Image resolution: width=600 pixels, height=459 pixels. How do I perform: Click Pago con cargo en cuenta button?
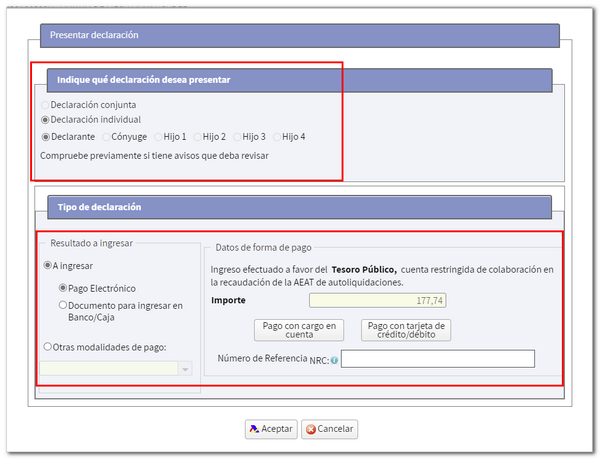click(x=298, y=331)
